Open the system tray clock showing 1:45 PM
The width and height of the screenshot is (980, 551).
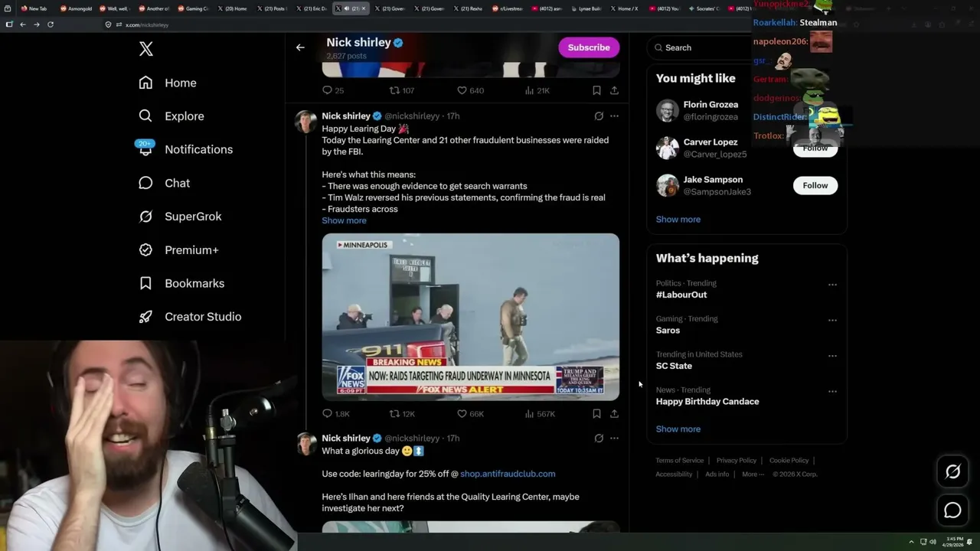pos(955,542)
